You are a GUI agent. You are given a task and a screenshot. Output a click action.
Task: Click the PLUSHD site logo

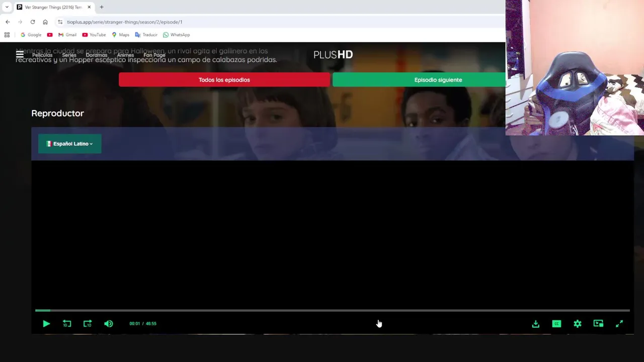click(x=333, y=55)
